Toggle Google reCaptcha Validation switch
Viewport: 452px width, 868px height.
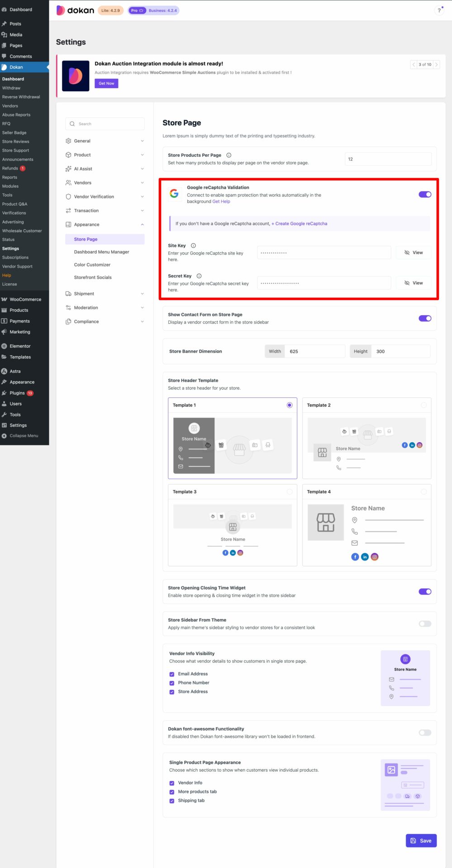click(x=425, y=194)
